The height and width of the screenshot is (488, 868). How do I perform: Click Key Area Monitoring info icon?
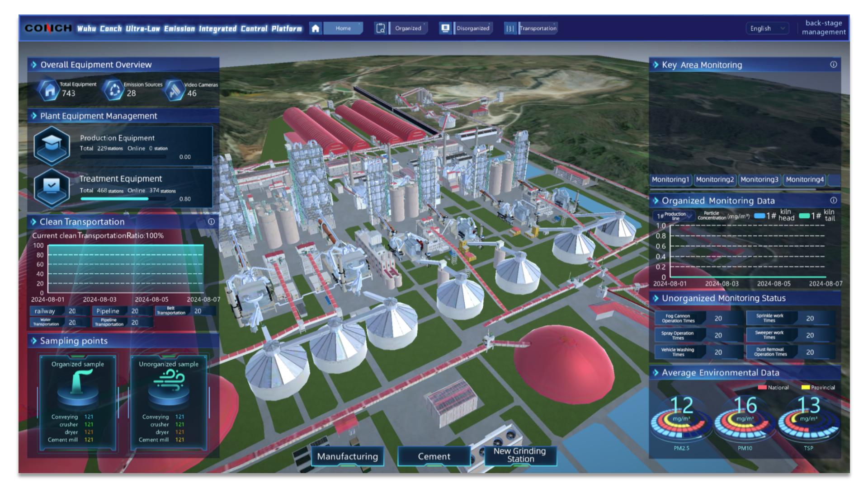tap(833, 65)
